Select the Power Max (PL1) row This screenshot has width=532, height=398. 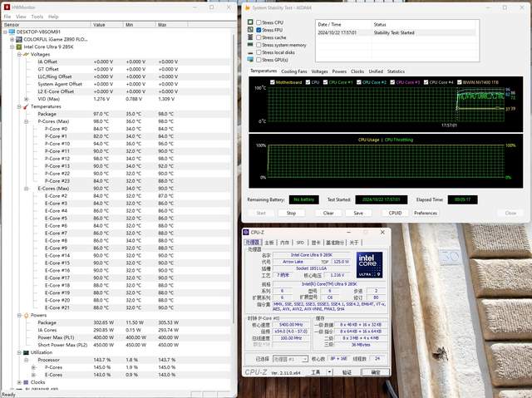(116, 337)
